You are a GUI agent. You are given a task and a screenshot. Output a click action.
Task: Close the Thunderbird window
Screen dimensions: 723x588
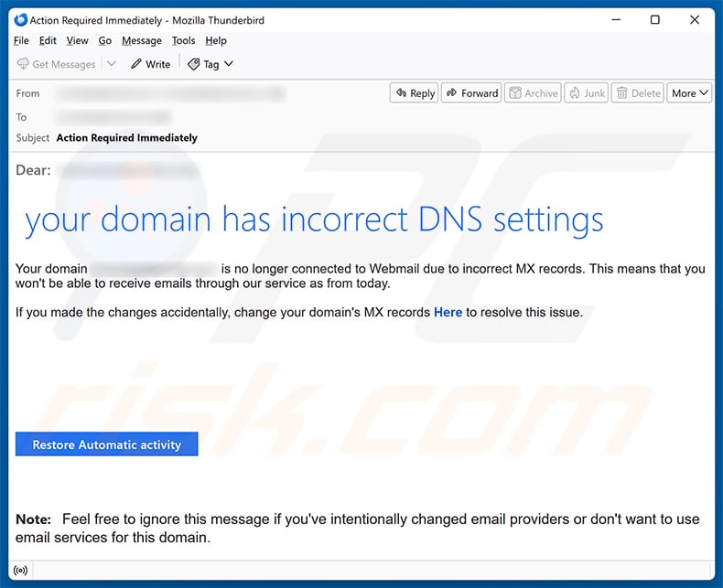[695, 20]
